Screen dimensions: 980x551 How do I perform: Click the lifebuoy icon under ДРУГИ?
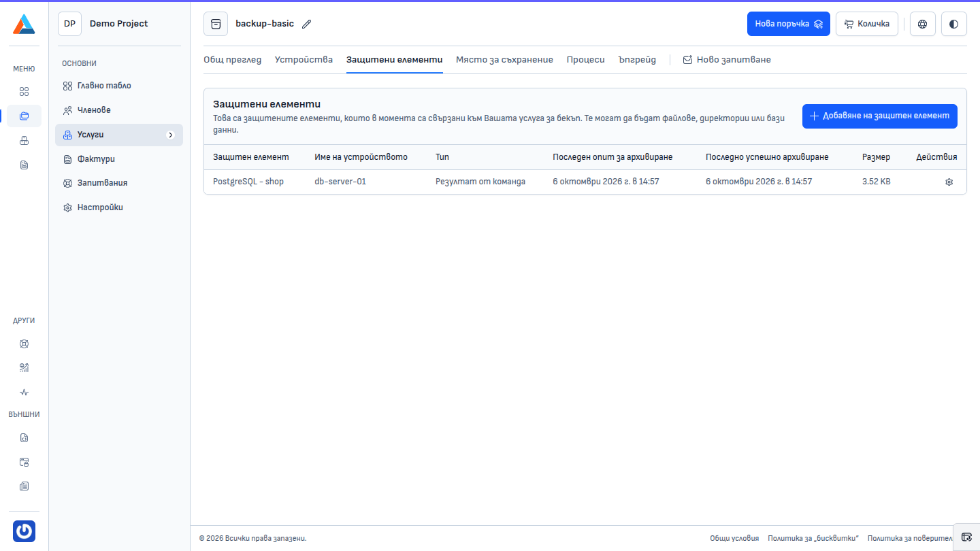click(24, 344)
